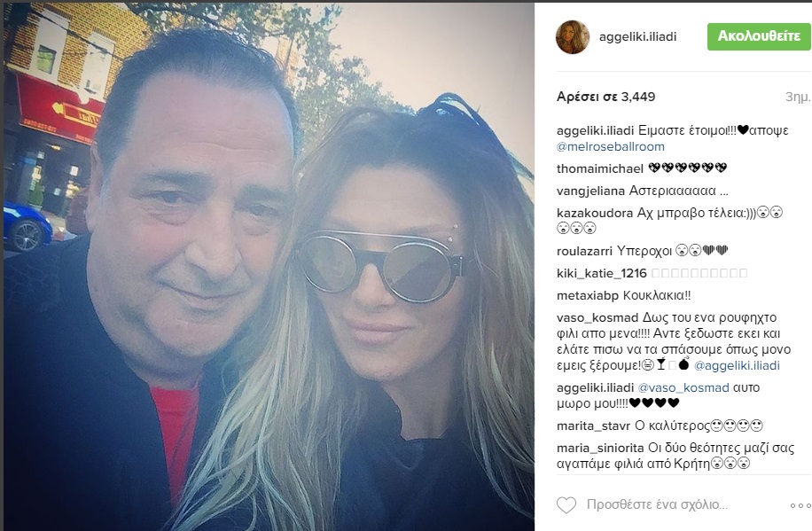
Task: Click the 3ημ. post timestamp
Action: (x=798, y=97)
